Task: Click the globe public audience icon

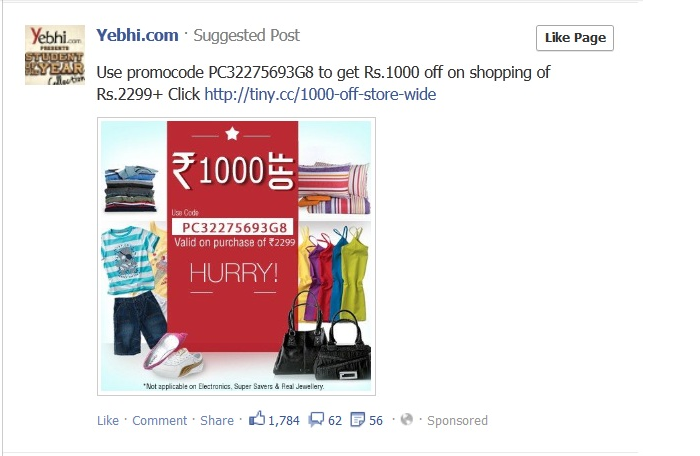Action: pyautogui.click(x=406, y=419)
